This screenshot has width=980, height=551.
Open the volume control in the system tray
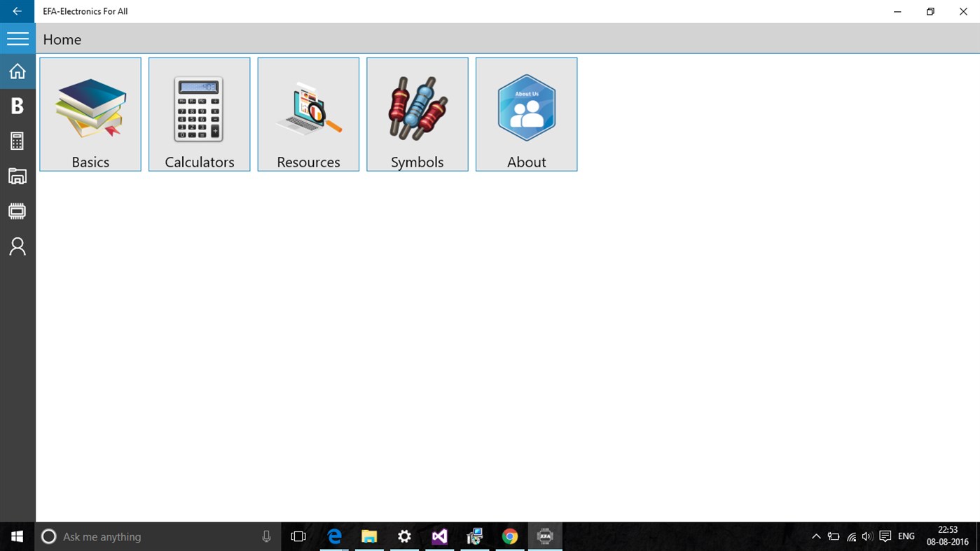867,536
